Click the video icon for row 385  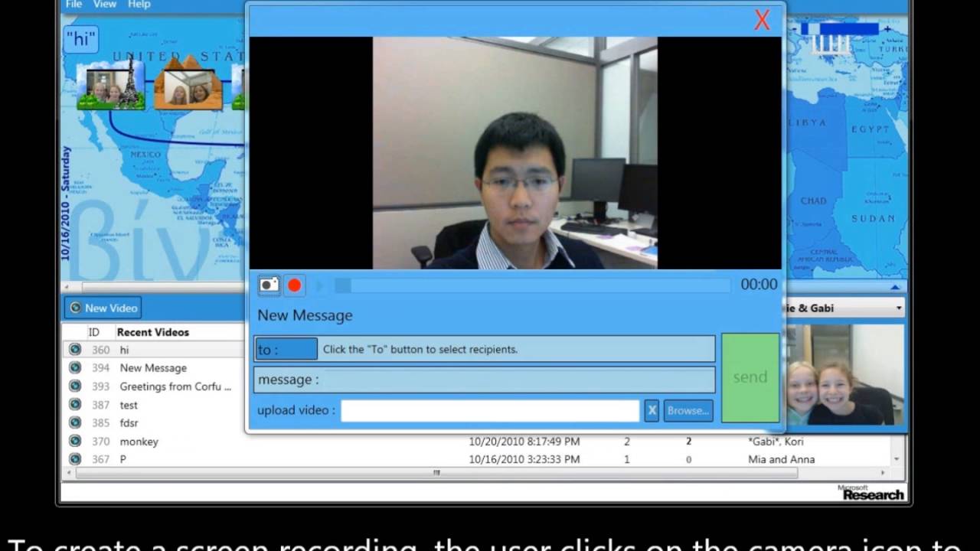pos(75,422)
